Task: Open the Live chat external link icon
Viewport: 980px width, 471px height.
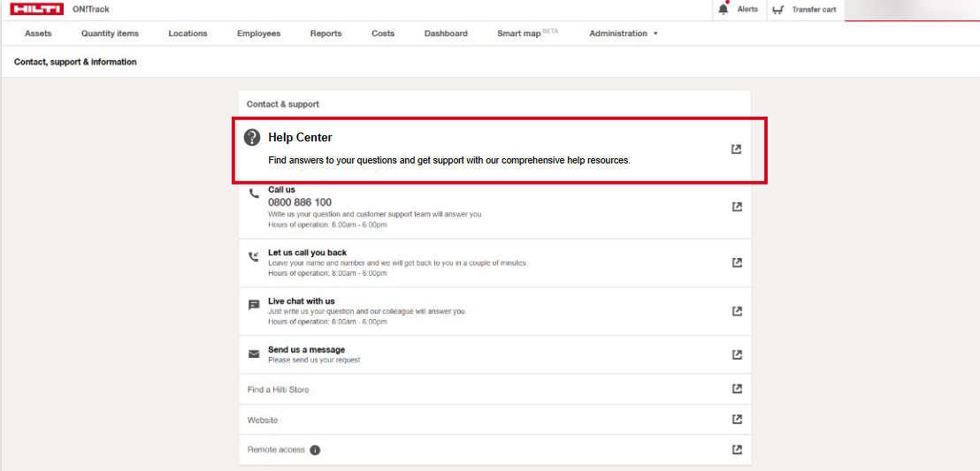Action: 736,311
